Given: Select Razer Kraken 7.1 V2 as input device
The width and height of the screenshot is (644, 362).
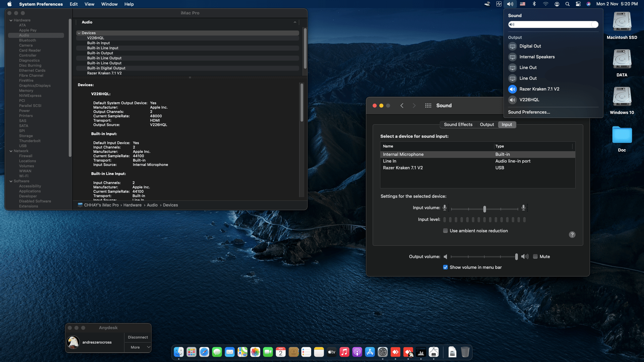Looking at the screenshot, I should point(402,168).
